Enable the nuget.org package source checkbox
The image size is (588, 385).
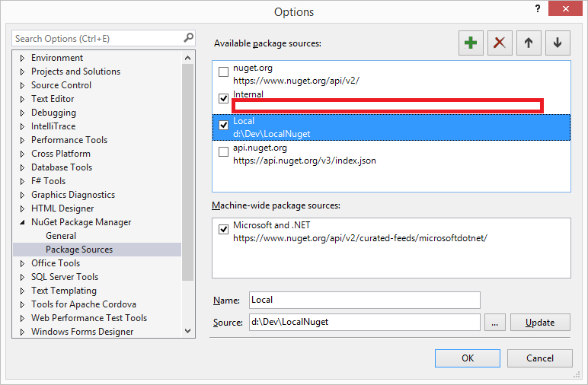coord(223,72)
